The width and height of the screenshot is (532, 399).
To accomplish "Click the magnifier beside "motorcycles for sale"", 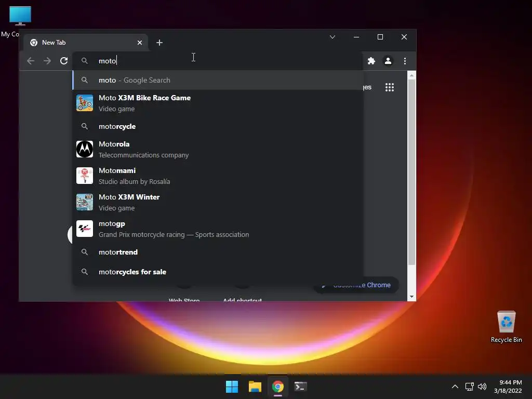I will pyautogui.click(x=85, y=272).
